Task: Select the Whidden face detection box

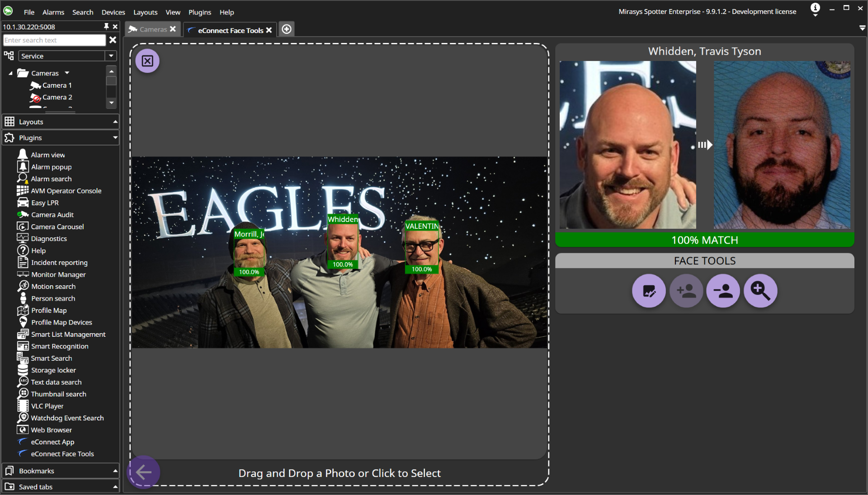Action: coord(343,241)
